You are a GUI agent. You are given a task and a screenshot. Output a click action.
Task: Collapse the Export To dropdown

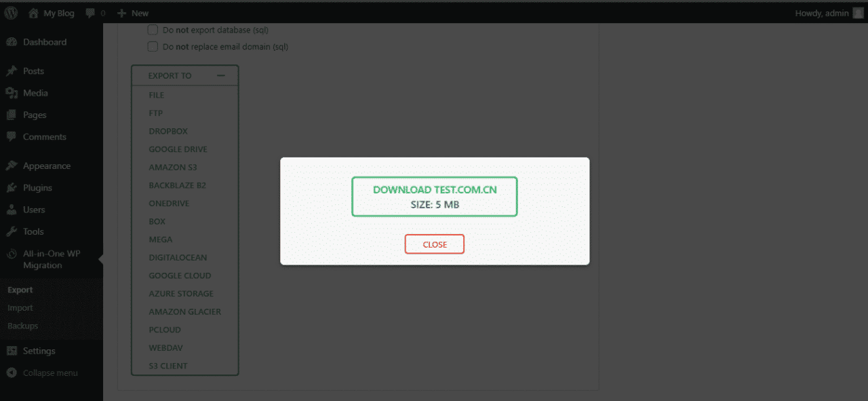pos(220,76)
